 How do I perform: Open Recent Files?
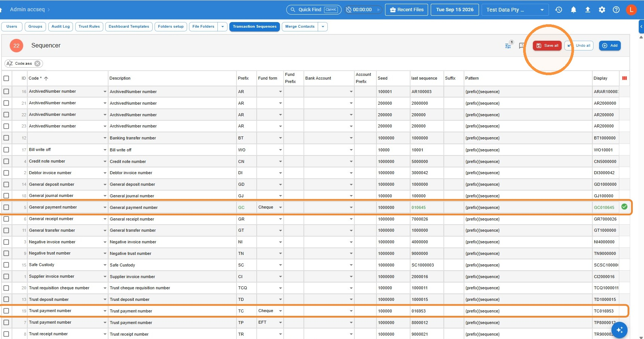pos(407,10)
